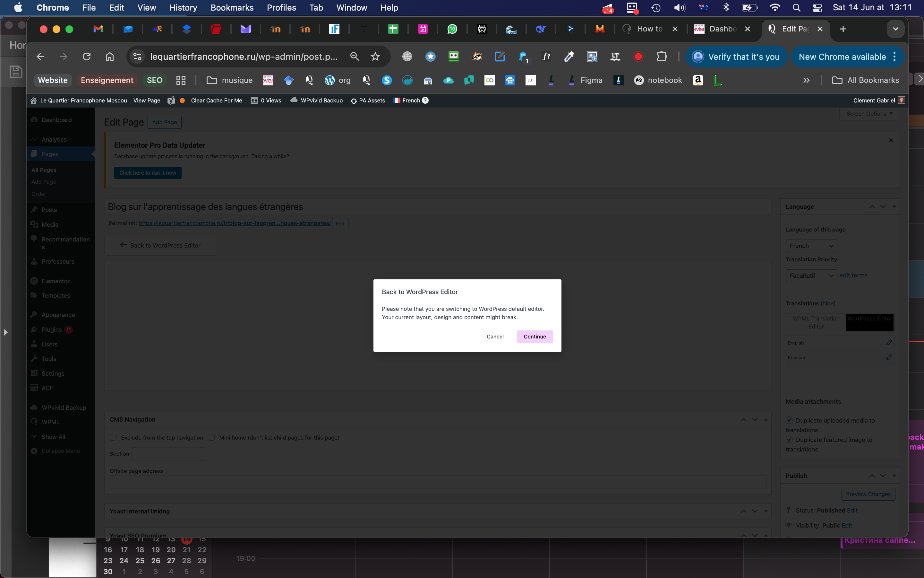The width and height of the screenshot is (924, 578).
Task: Open the Chrome File menu
Action: click(x=89, y=8)
